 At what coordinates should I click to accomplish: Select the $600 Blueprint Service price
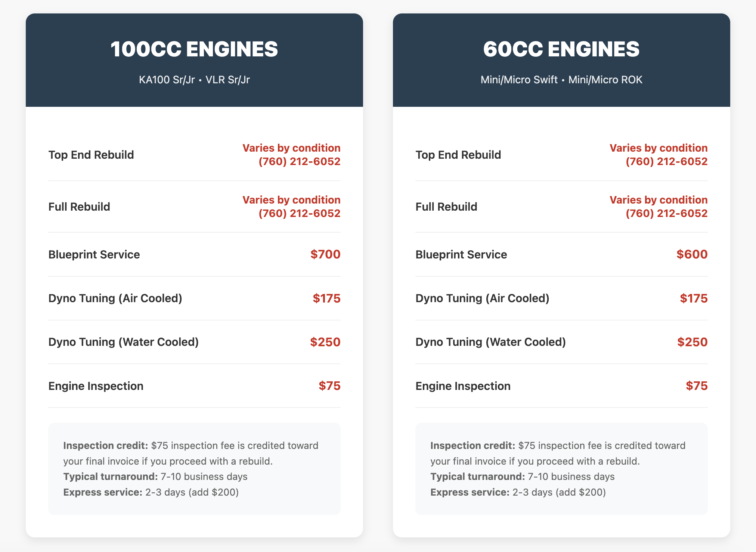pos(692,254)
